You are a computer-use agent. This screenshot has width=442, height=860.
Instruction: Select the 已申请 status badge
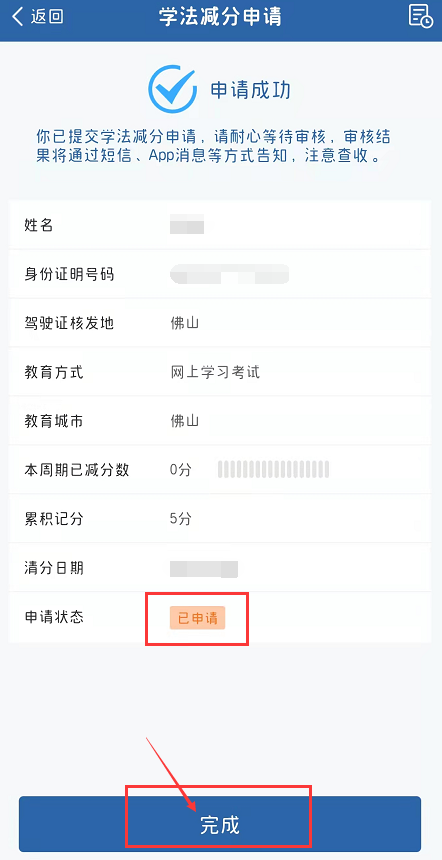[x=197, y=618]
